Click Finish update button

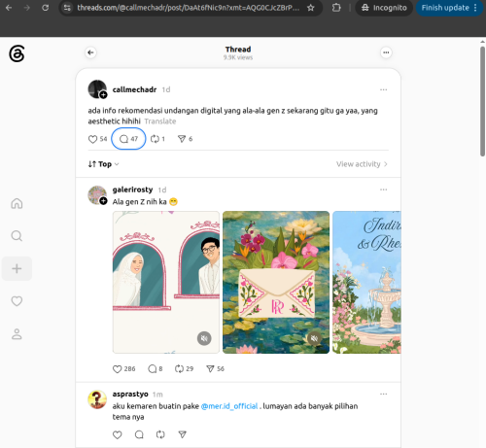449,8
